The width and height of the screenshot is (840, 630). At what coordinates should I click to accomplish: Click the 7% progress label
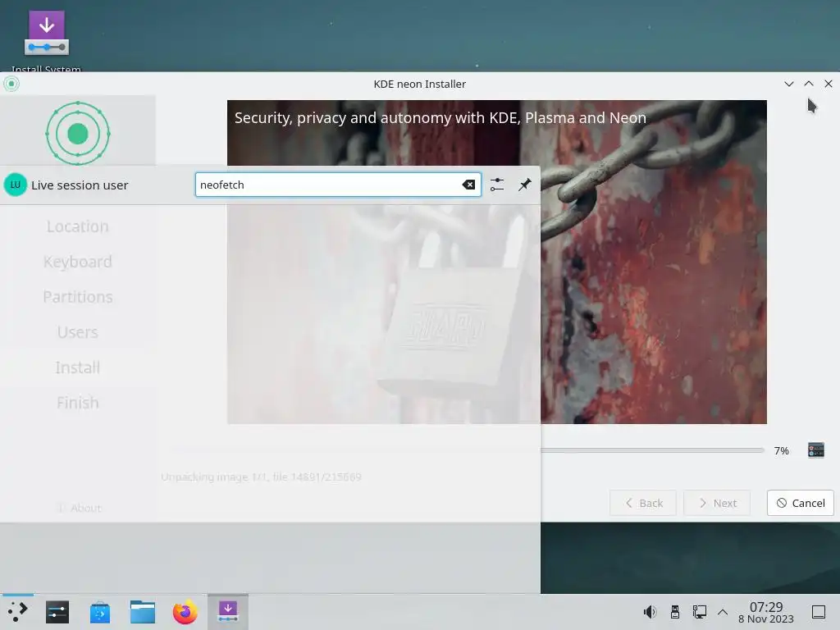781,450
